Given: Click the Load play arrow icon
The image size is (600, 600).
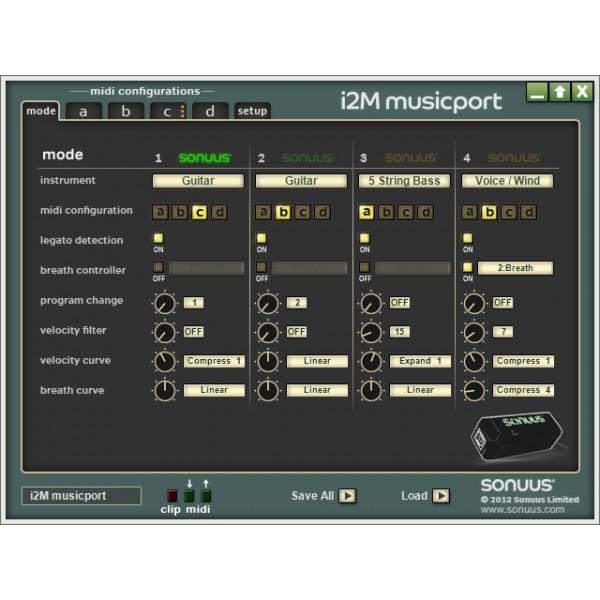Looking at the screenshot, I should coord(441,496).
